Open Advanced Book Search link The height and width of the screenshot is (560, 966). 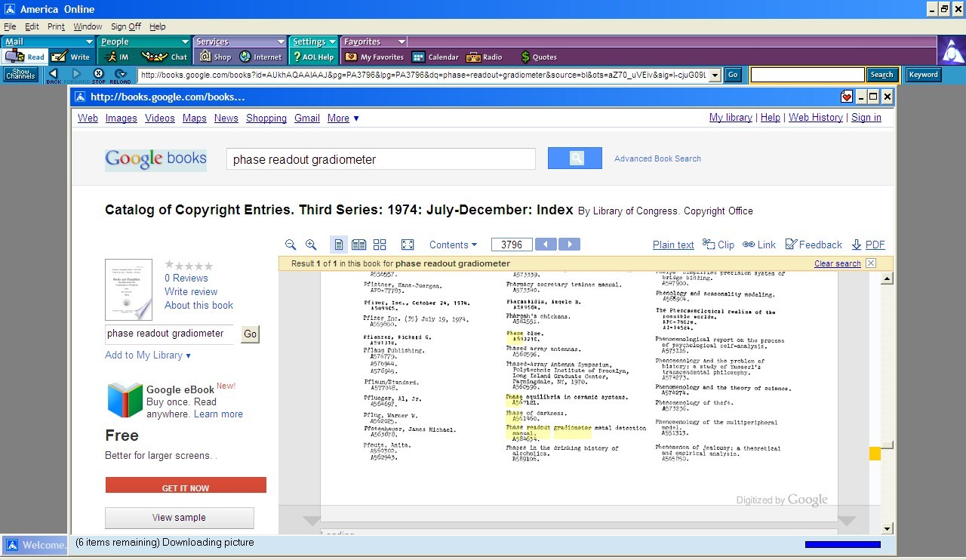pyautogui.click(x=657, y=158)
